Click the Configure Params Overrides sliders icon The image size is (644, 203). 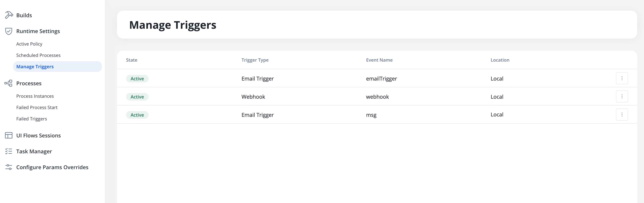[9, 167]
